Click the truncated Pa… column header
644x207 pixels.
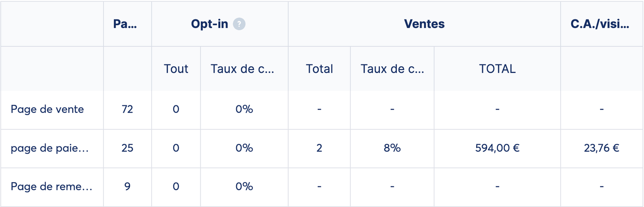(x=125, y=24)
